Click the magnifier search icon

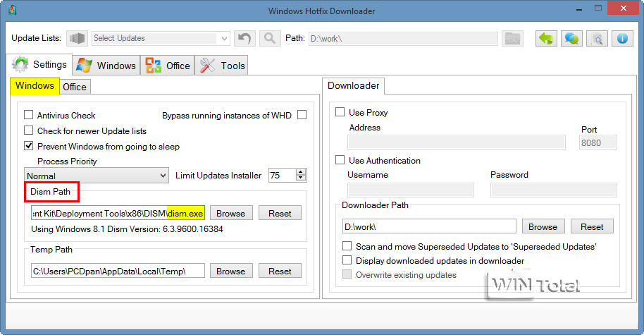click(x=270, y=39)
